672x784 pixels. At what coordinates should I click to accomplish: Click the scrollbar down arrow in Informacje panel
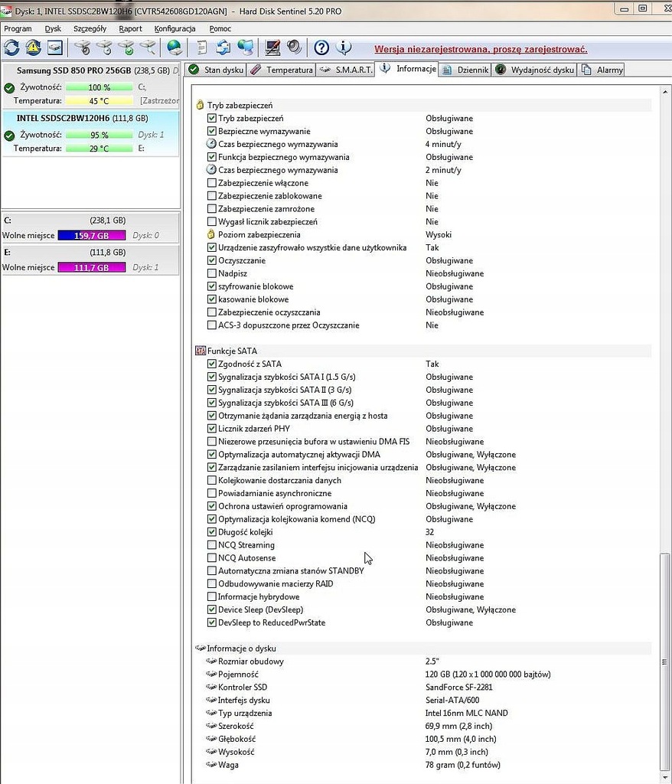(x=665, y=778)
